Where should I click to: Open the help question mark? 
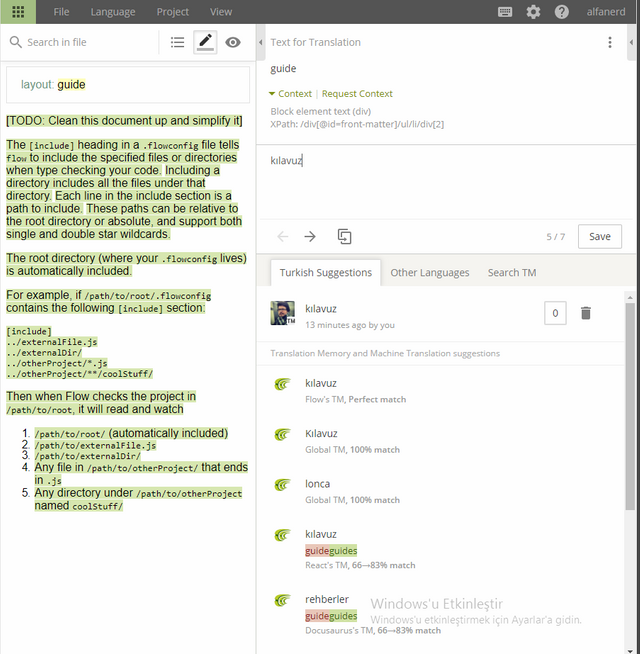click(562, 12)
